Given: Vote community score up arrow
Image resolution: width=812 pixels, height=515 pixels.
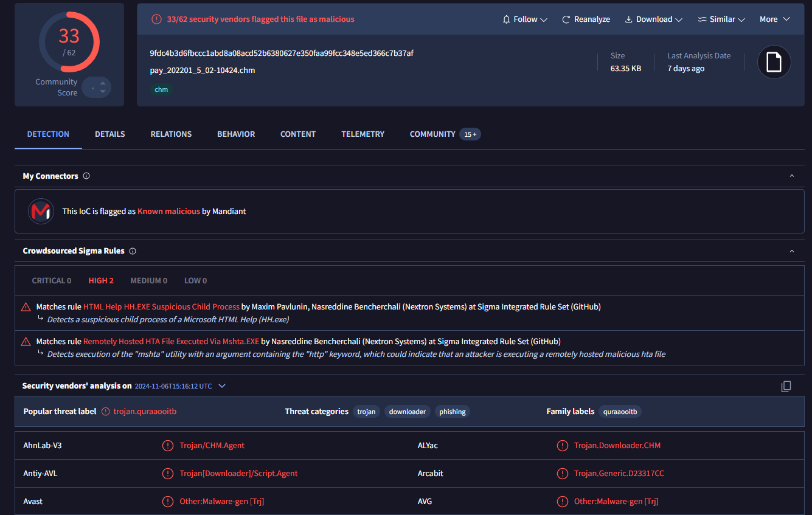Looking at the screenshot, I should coord(102,83).
